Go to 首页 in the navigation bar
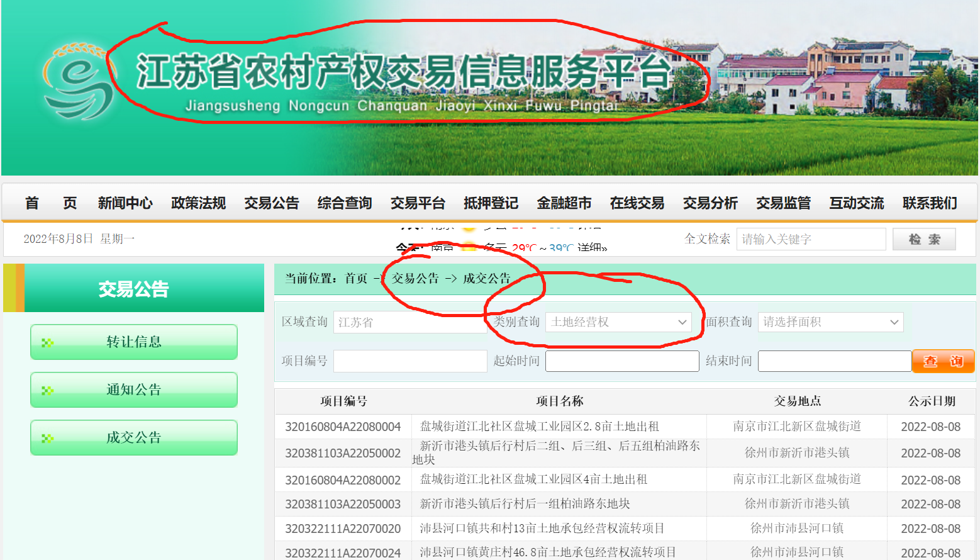The width and height of the screenshot is (980, 560). 50,203
